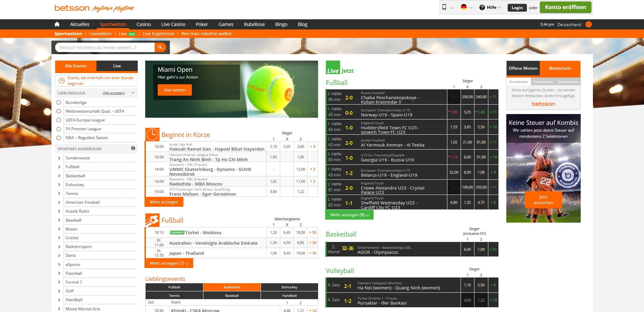Screen dimensions: 644x312
Task: Click the Hilfe question mark icon
Action: 482,7
